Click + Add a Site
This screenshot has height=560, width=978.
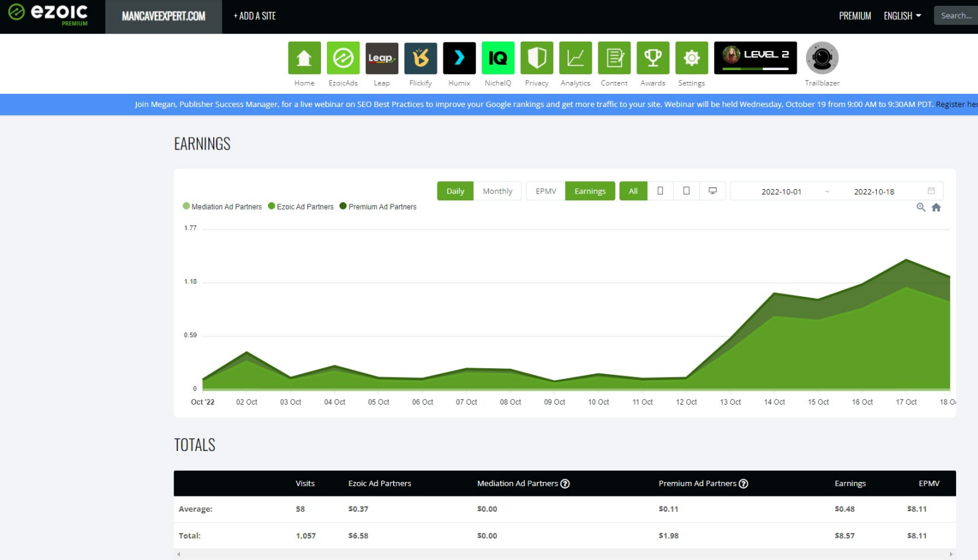[x=255, y=16]
